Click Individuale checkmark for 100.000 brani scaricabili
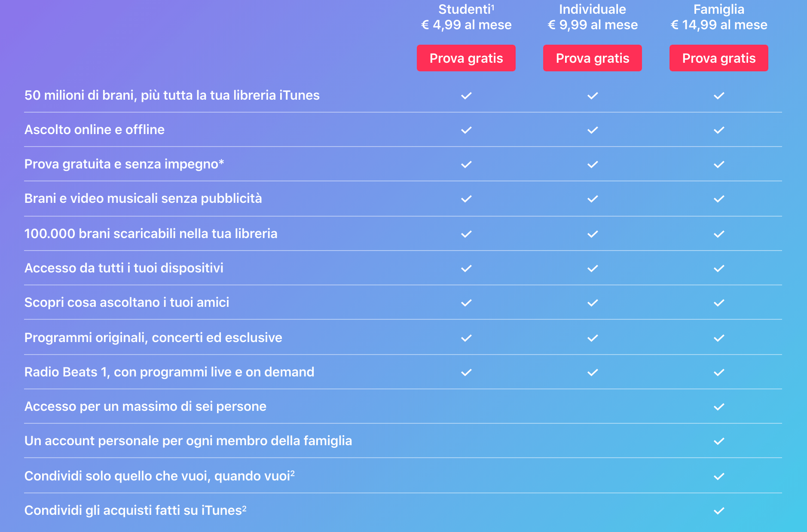Viewport: 807px width, 532px height. pos(593,234)
